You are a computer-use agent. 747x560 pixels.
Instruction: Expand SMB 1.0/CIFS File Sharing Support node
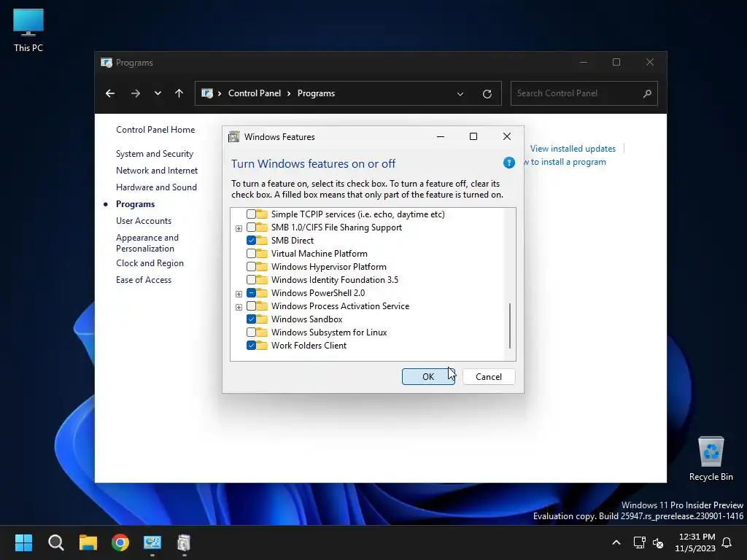pos(239,228)
